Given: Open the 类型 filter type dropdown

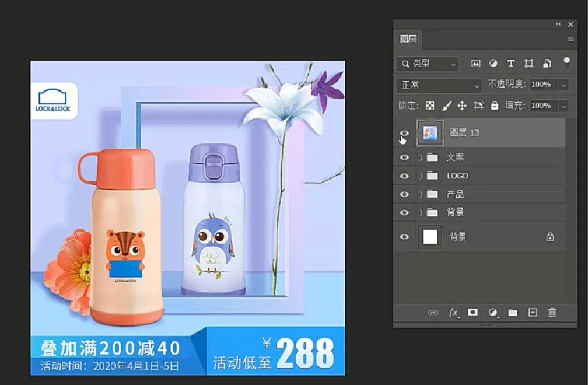Looking at the screenshot, I should pos(428,64).
